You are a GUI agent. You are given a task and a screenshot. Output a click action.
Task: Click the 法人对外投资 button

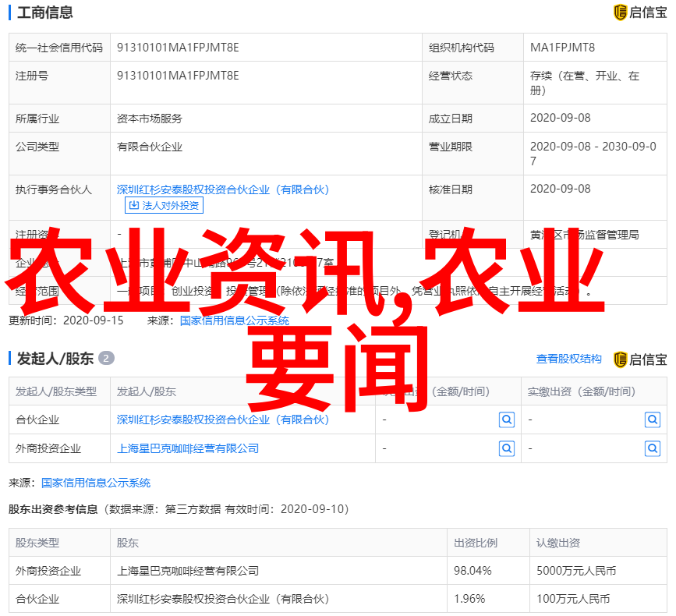164,205
